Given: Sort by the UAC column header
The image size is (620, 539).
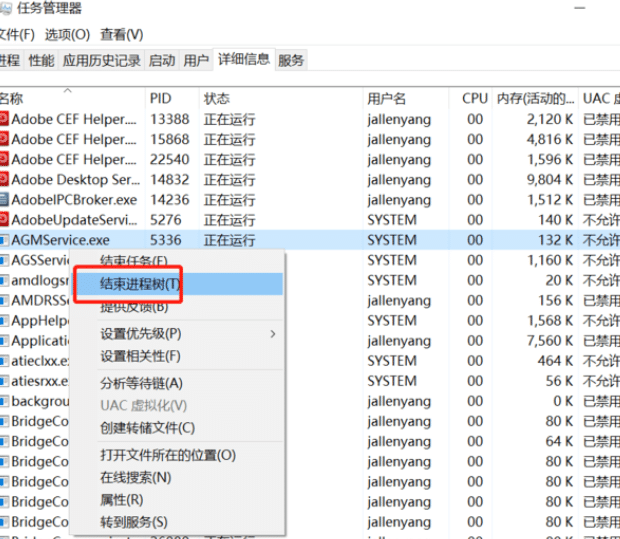Looking at the screenshot, I should click(x=599, y=98).
